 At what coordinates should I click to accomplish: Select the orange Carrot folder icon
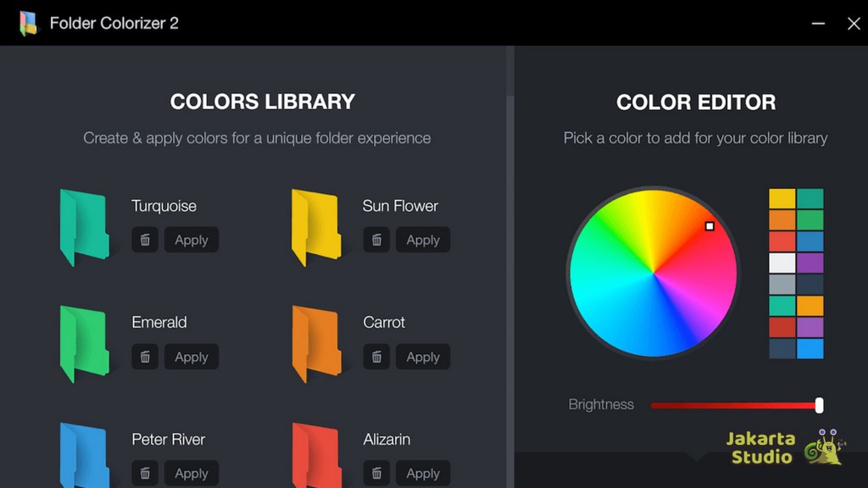point(315,344)
